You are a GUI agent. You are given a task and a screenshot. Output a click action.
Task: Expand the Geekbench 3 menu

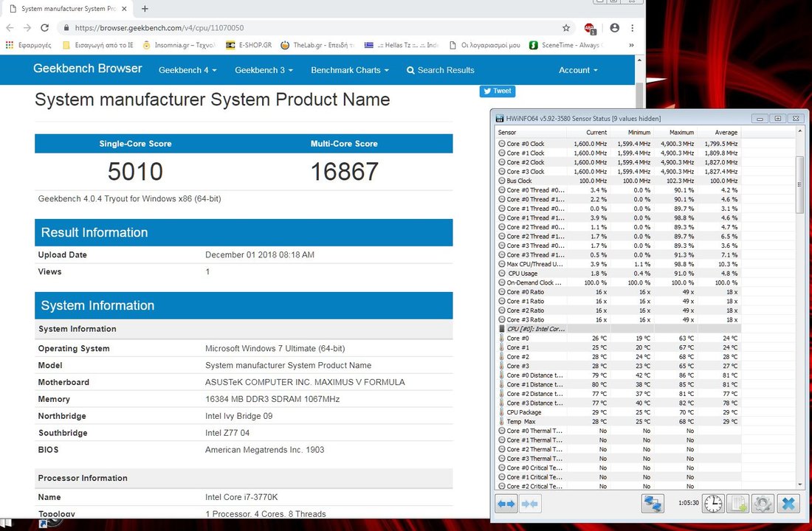tap(264, 70)
